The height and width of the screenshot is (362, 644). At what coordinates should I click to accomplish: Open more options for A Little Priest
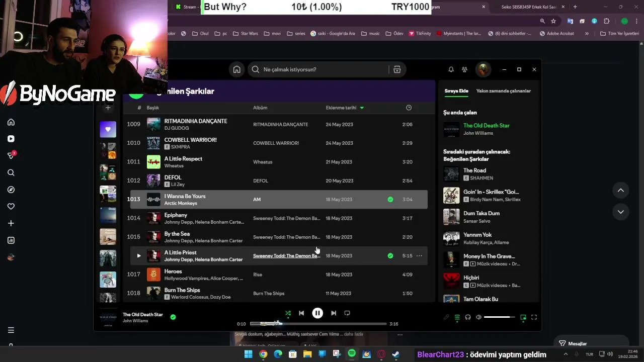[419, 255]
